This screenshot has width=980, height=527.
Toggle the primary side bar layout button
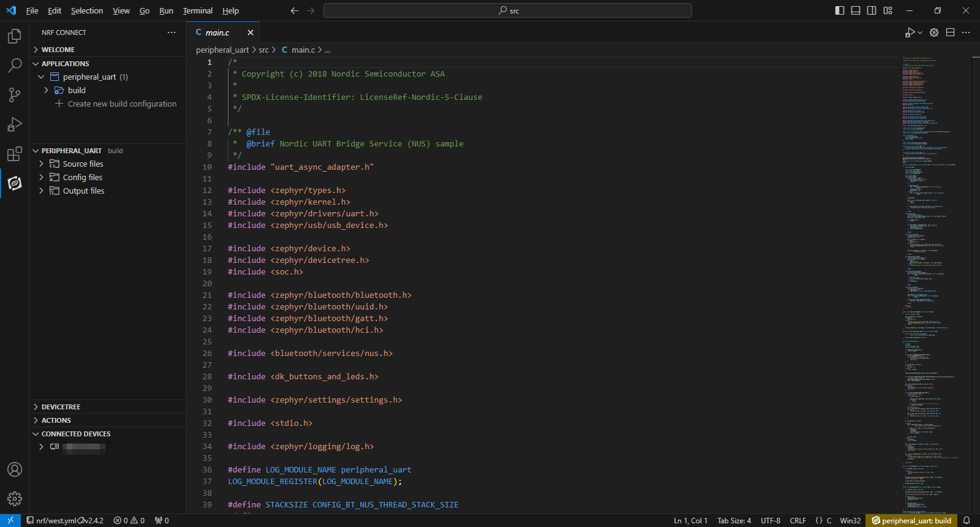[x=840, y=10]
